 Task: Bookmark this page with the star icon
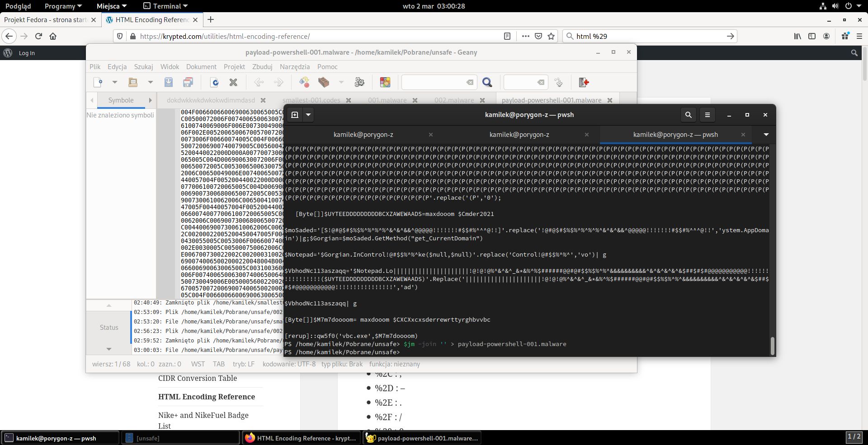551,36
